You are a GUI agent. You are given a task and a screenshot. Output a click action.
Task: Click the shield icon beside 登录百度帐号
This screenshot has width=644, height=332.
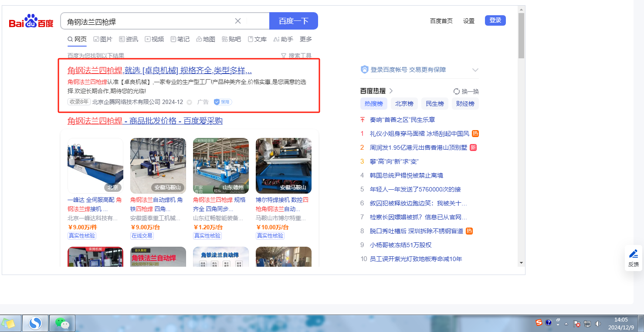click(x=365, y=70)
